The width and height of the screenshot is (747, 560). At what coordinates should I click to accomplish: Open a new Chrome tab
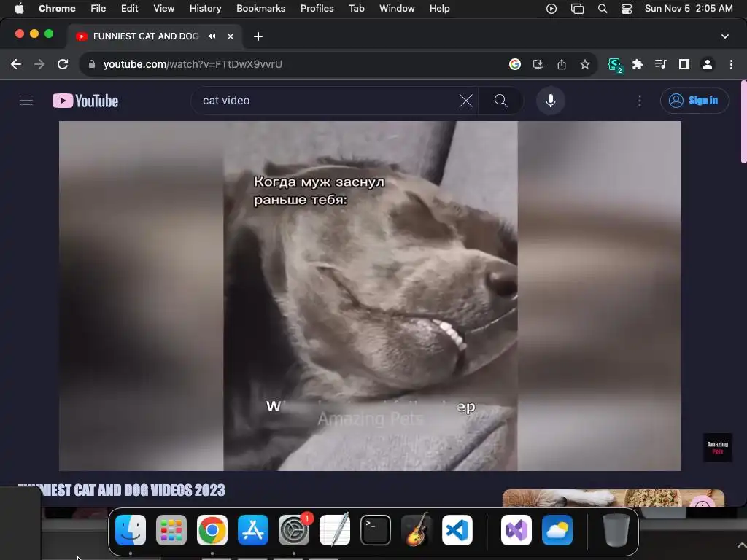[x=258, y=36]
